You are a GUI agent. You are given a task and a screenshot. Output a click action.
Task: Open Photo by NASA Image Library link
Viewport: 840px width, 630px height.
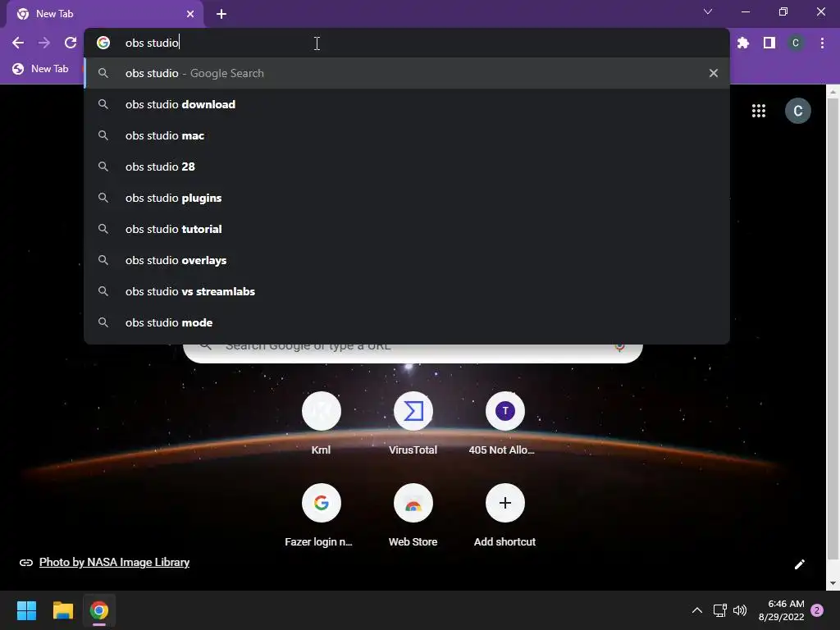114,562
